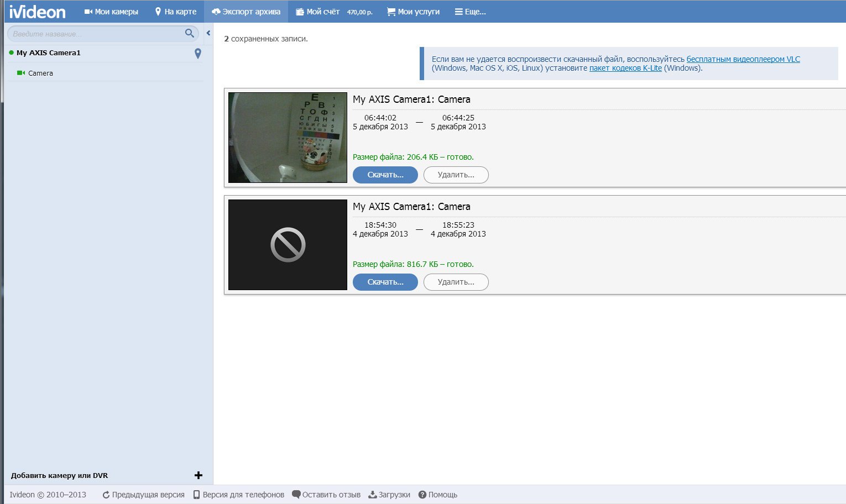Open Помощь help in footer

coord(438,495)
